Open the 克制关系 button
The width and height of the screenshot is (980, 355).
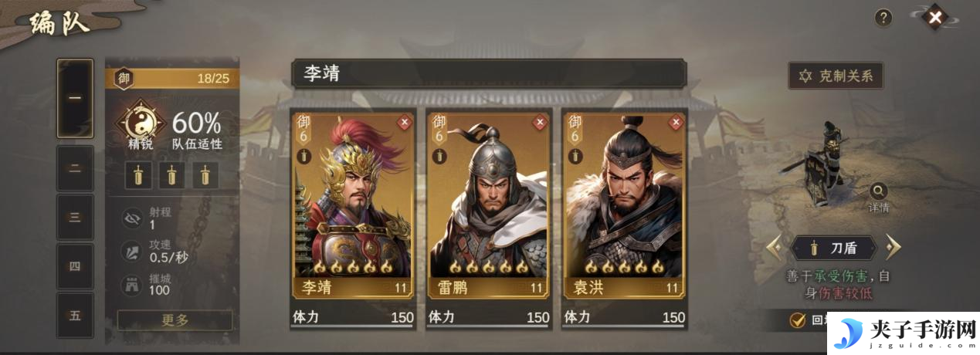836,76
